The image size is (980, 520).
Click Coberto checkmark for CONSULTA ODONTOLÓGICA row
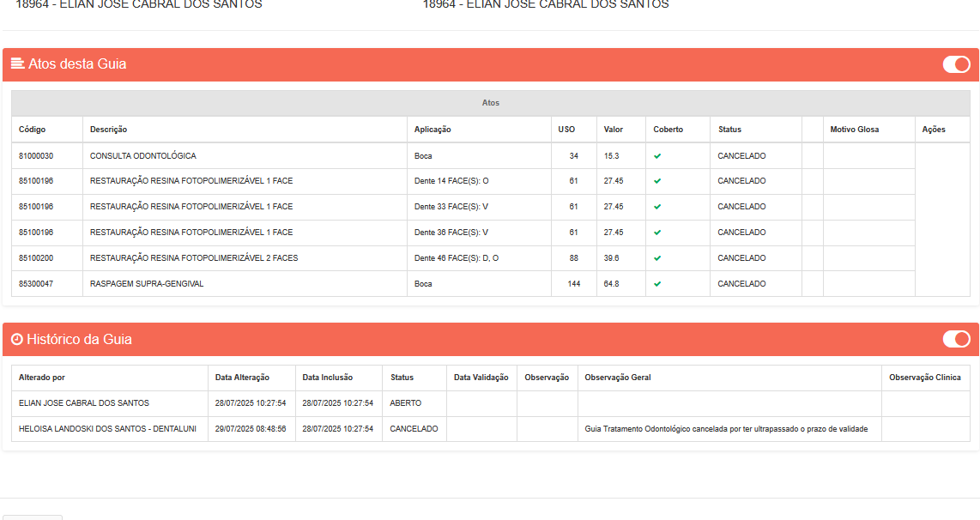coord(657,156)
